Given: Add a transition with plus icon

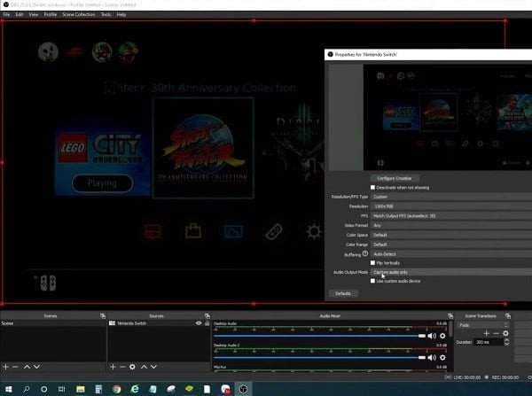Looking at the screenshot, I should click(486, 333).
